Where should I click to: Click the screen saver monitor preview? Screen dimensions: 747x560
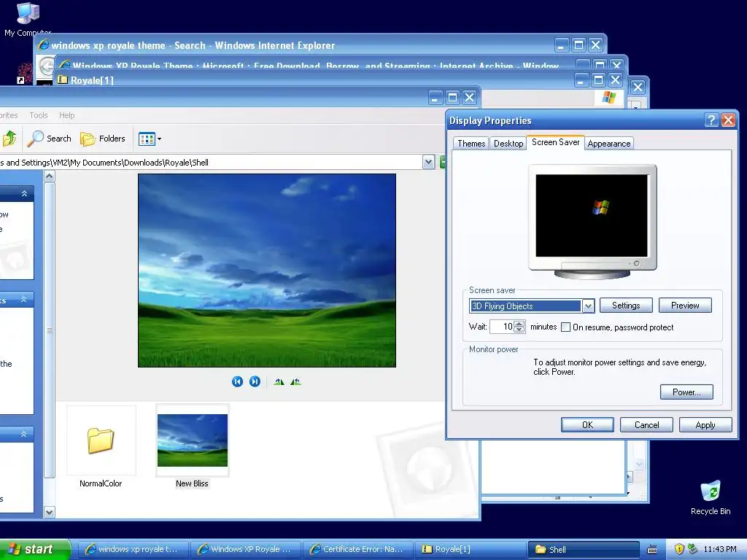[592, 216]
